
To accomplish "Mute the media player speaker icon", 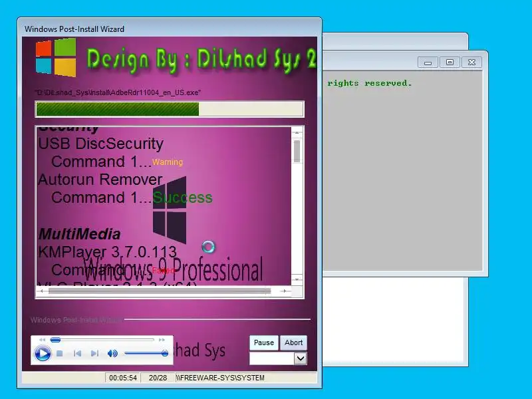I will click(x=112, y=354).
